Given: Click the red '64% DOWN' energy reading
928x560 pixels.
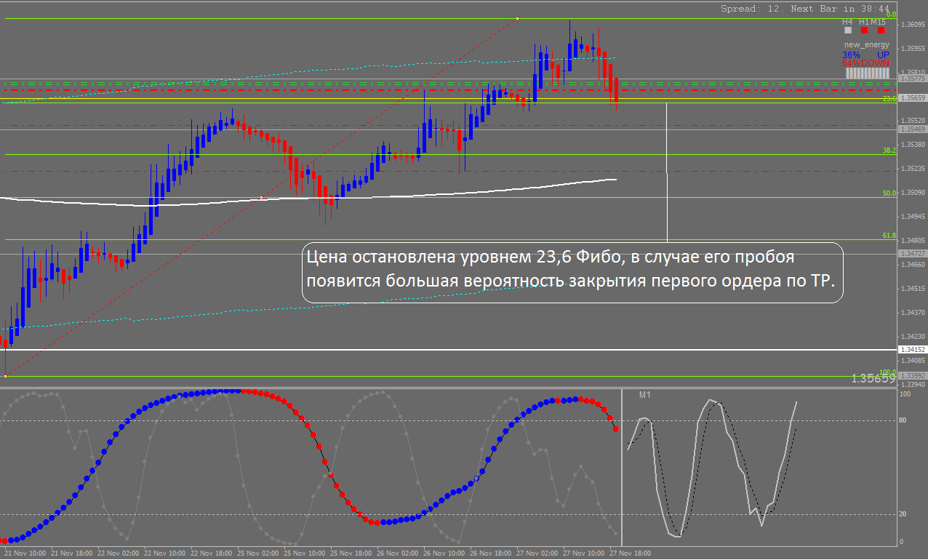Looking at the screenshot, I should pos(865,63).
